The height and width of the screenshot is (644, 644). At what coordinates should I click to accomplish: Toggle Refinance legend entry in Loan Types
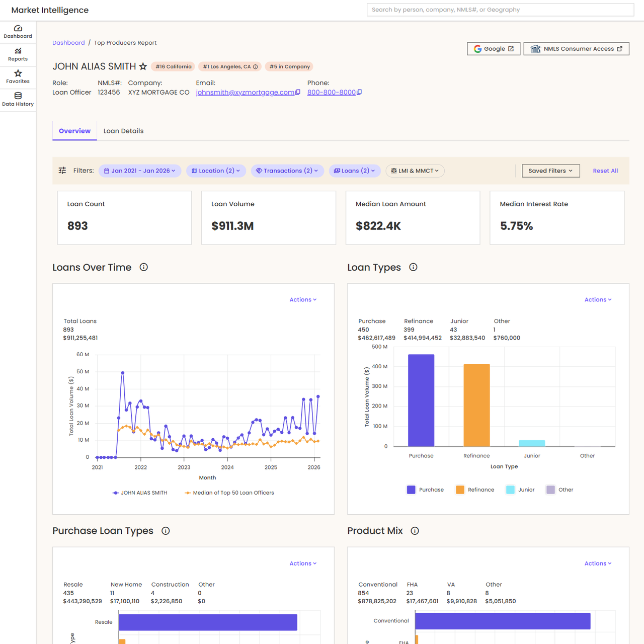(475, 490)
